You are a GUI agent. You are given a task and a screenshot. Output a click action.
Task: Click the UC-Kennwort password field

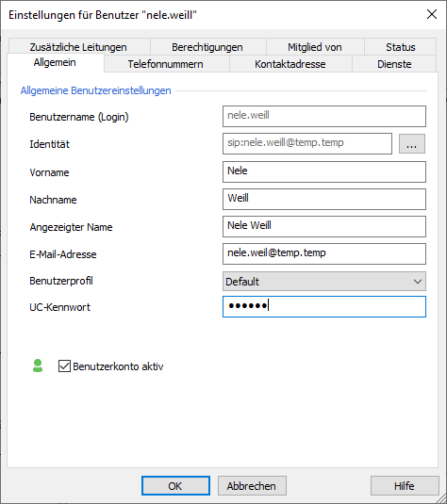(x=324, y=307)
